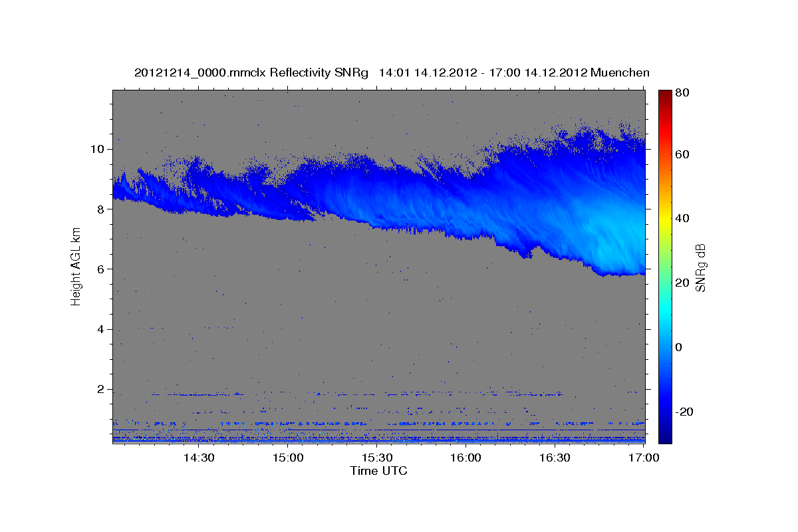Click the 16:00 time tick label
This screenshot has width=798, height=532.
(466, 458)
